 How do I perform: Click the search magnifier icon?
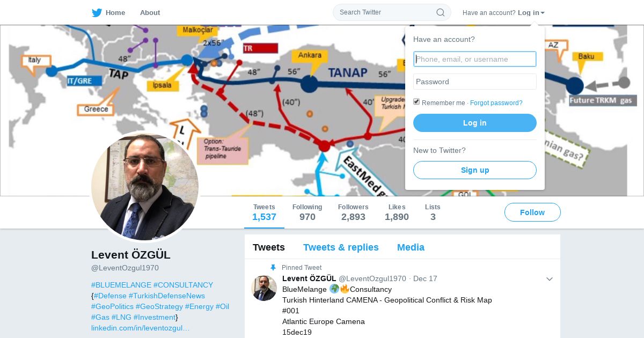(x=441, y=12)
